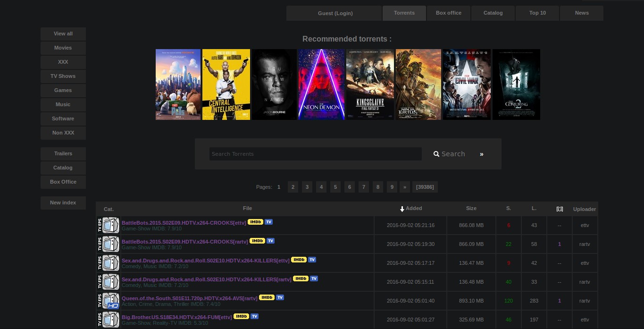Open the Central Intelligence movie poster
This screenshot has width=644, height=329.
click(226, 84)
